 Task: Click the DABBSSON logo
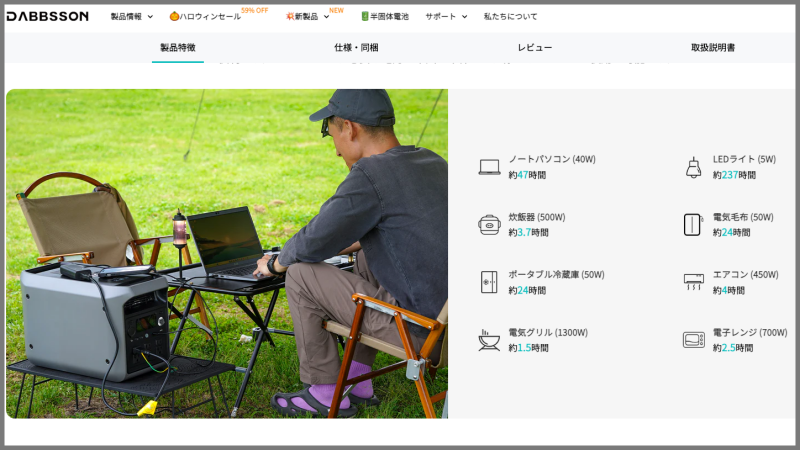47,16
